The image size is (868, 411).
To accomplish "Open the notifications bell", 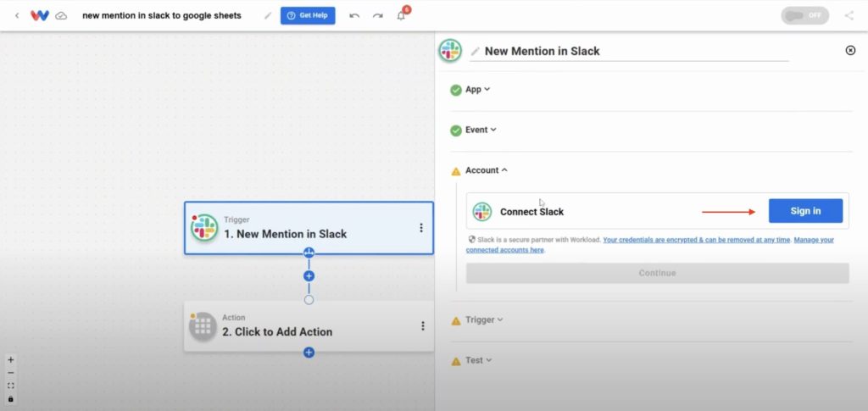I will [x=401, y=15].
